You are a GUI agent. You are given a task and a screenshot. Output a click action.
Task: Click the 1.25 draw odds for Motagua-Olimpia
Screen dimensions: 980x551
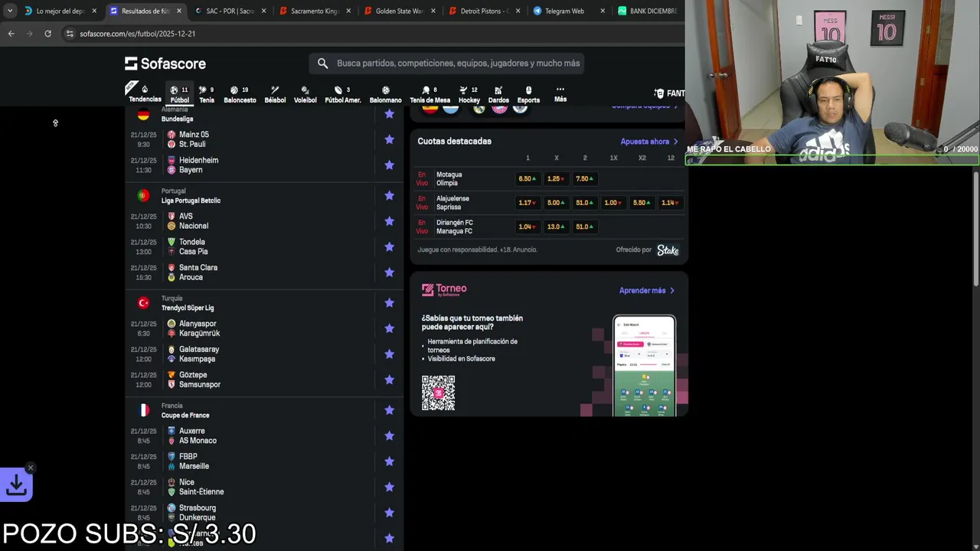tap(556, 179)
